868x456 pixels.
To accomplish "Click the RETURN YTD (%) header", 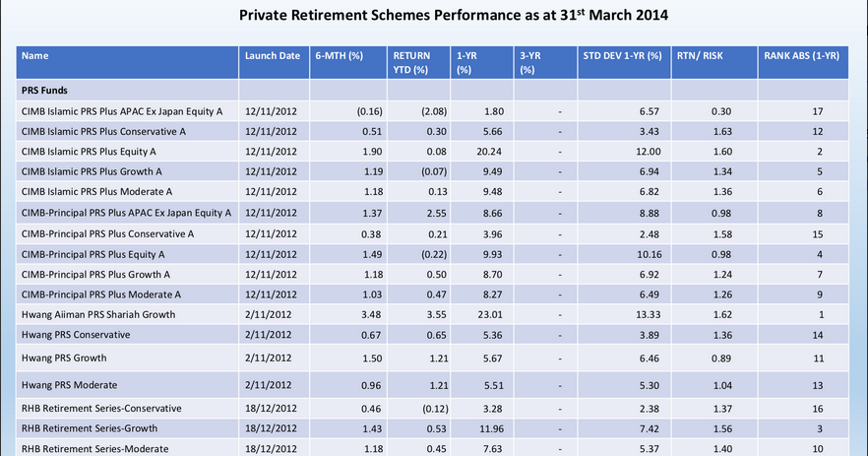I will (x=418, y=62).
